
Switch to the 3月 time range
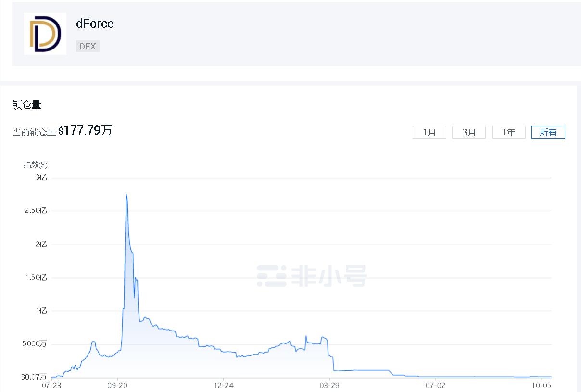(x=469, y=132)
